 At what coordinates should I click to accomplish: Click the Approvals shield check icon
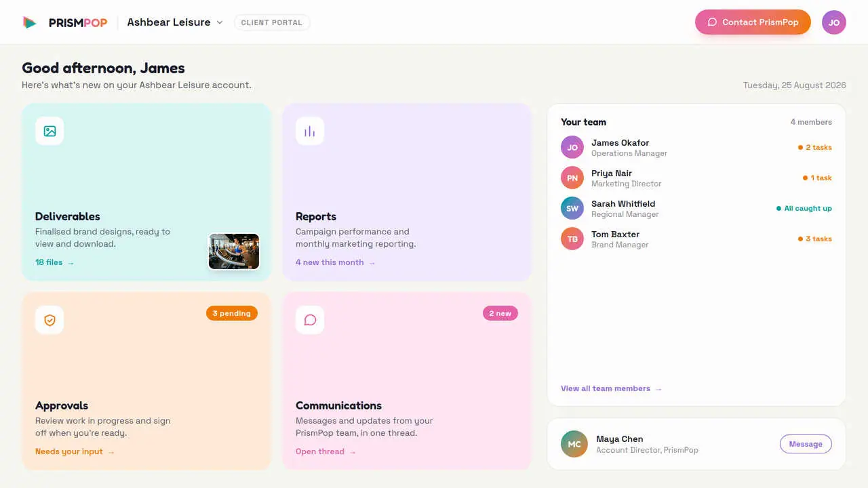click(x=50, y=320)
